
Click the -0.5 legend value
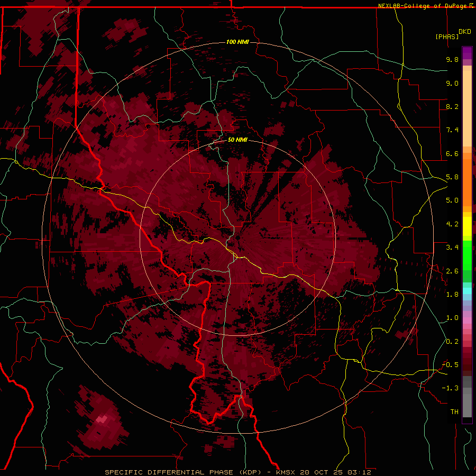click(450, 365)
